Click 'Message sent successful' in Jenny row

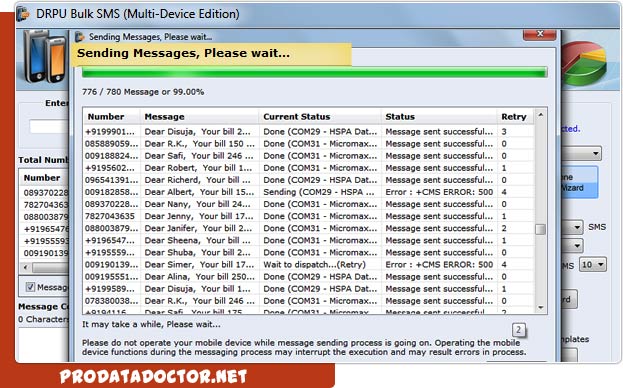439,216
